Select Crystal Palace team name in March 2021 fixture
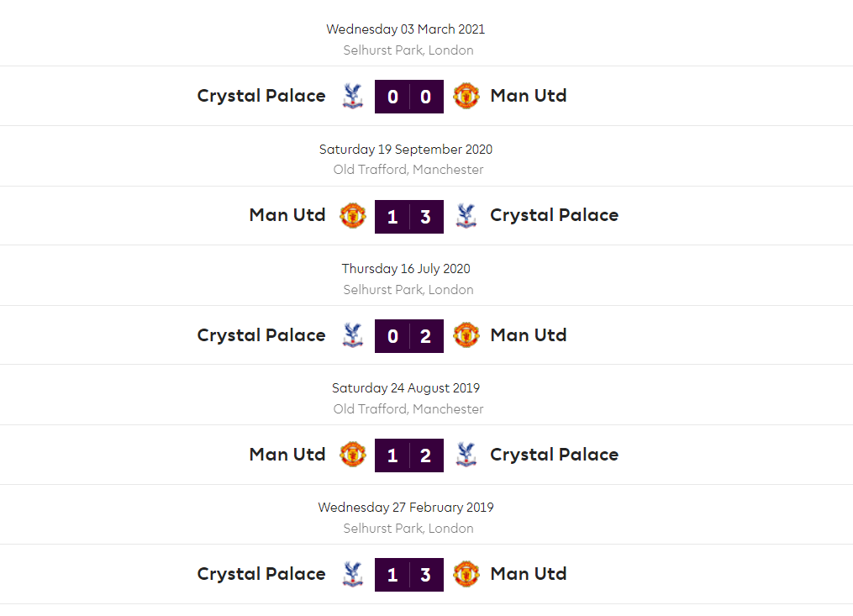 (261, 96)
